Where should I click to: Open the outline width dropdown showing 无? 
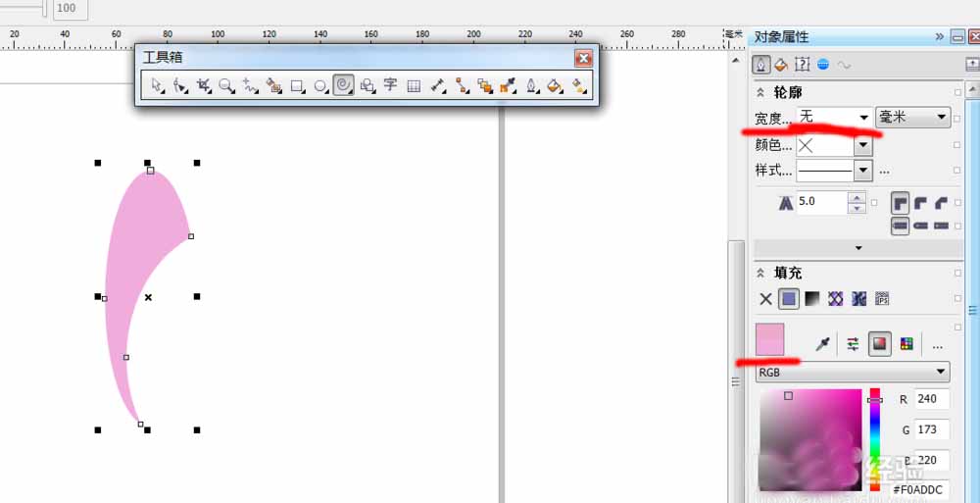[863, 117]
